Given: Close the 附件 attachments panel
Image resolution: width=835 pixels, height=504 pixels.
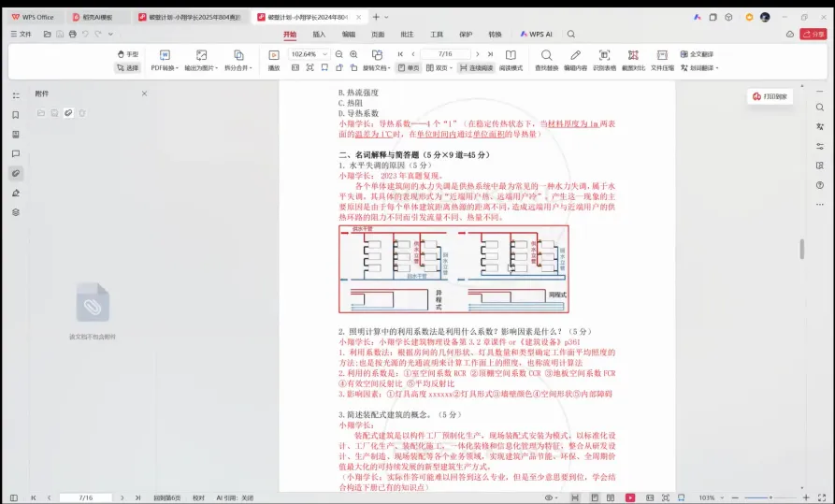Looking at the screenshot, I should pos(144,94).
